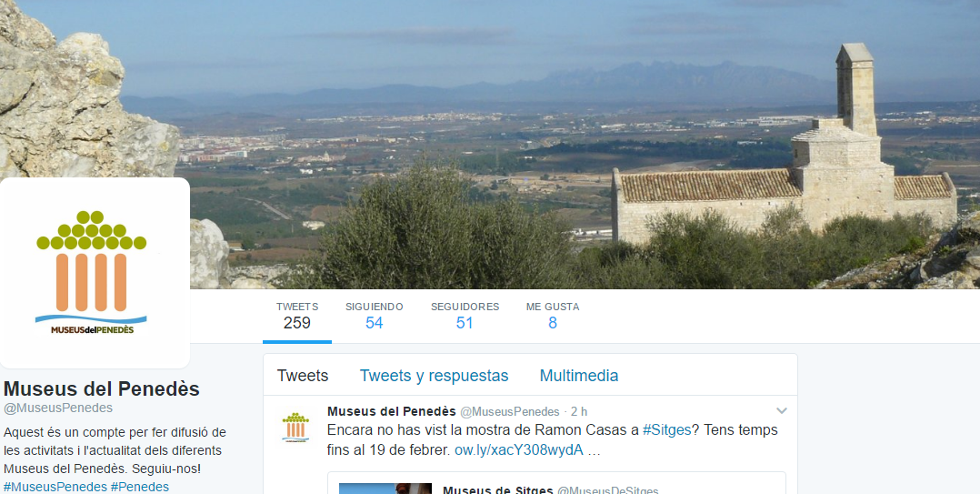The height and width of the screenshot is (494, 980).
Task: Select the Tweets timeline tab
Action: pyautogui.click(x=303, y=375)
